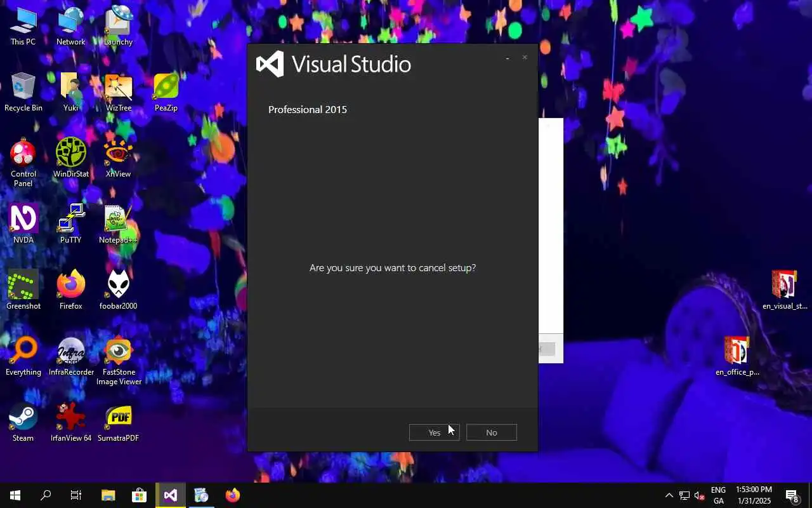Open Microsoft Store from the taskbar
812x508 pixels.
point(139,495)
